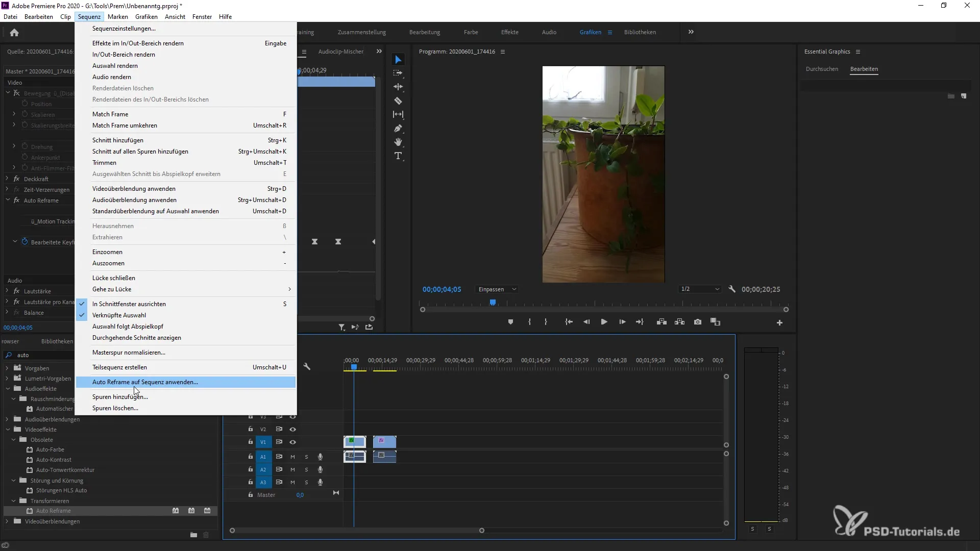The width and height of the screenshot is (980, 551).
Task: Open the Einpassen zoom level dropdown
Action: click(x=497, y=289)
